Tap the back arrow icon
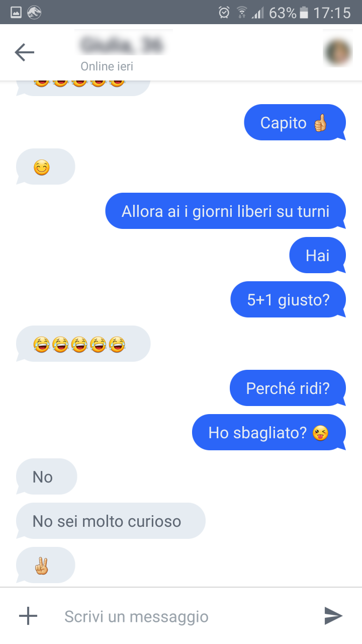The image size is (362, 644). (x=24, y=52)
